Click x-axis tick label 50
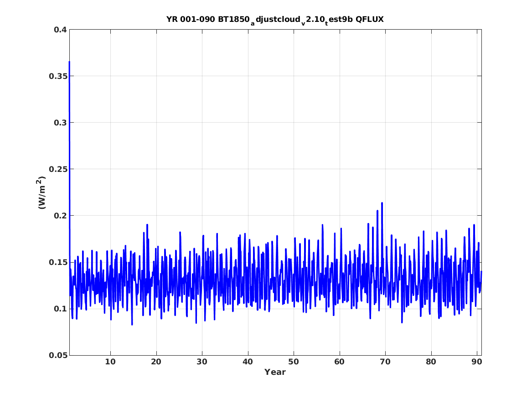Screen dimensions: 532x399 [x=294, y=362]
